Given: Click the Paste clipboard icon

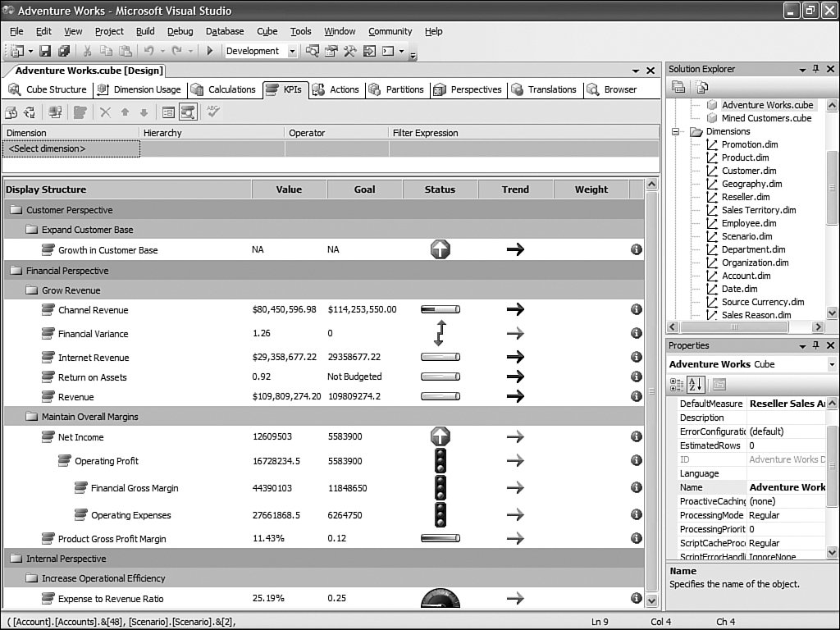Looking at the screenshot, I should (126, 51).
